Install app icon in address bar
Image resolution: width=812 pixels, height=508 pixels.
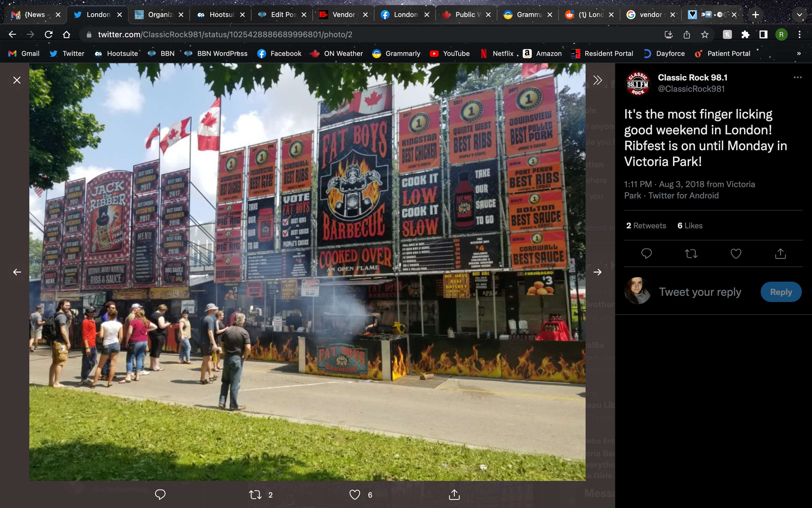668,34
